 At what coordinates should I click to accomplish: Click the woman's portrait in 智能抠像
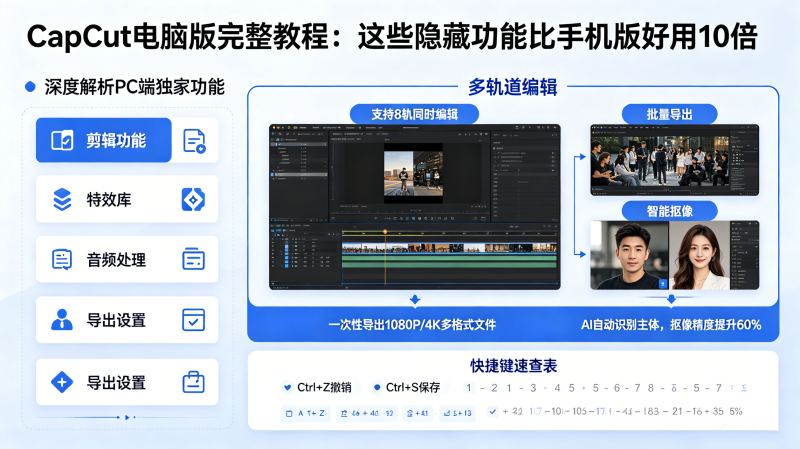tap(699, 255)
